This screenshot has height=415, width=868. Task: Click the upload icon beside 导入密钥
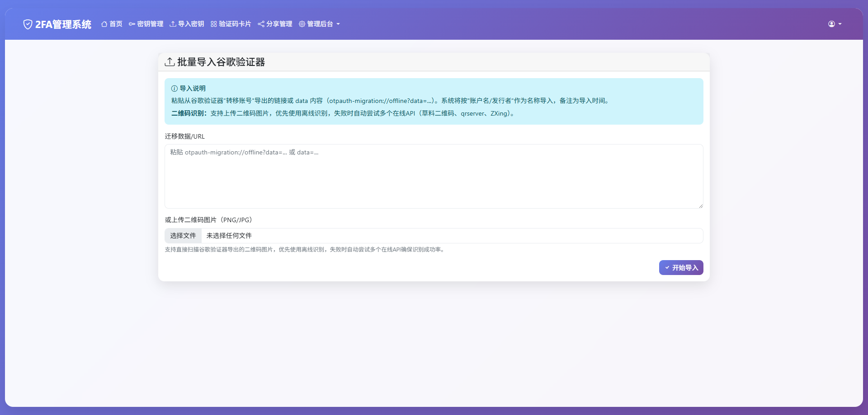tap(173, 24)
